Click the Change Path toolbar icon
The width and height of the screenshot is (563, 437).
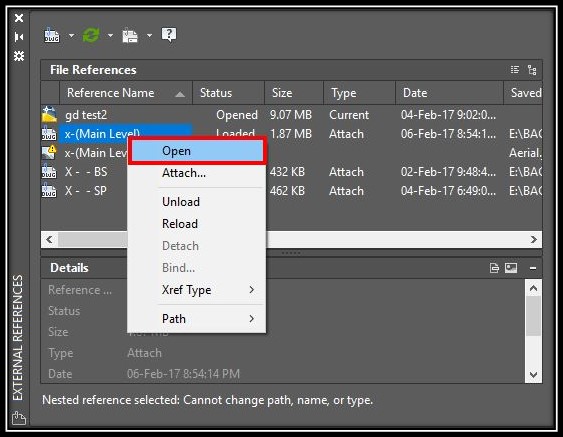coord(130,35)
